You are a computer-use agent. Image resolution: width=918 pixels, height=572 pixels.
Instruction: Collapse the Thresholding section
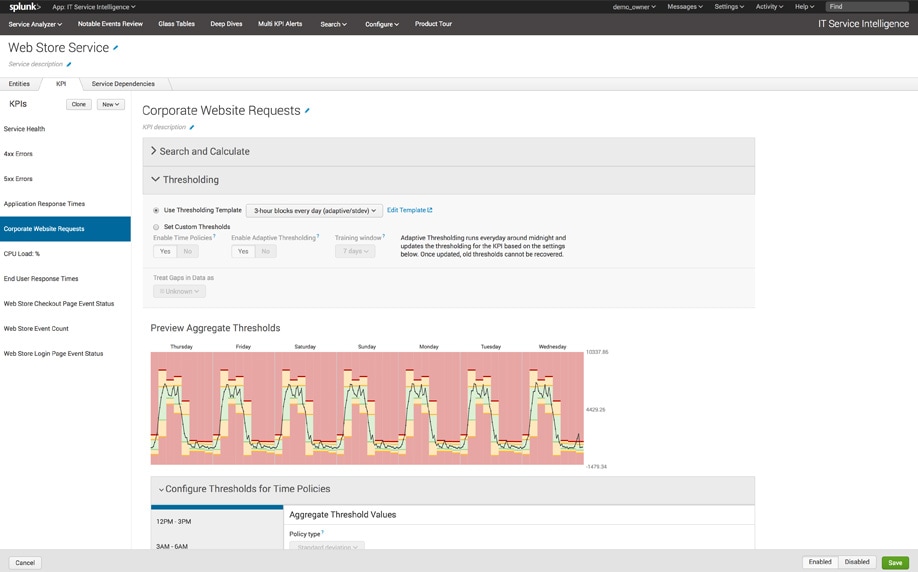[448, 180]
